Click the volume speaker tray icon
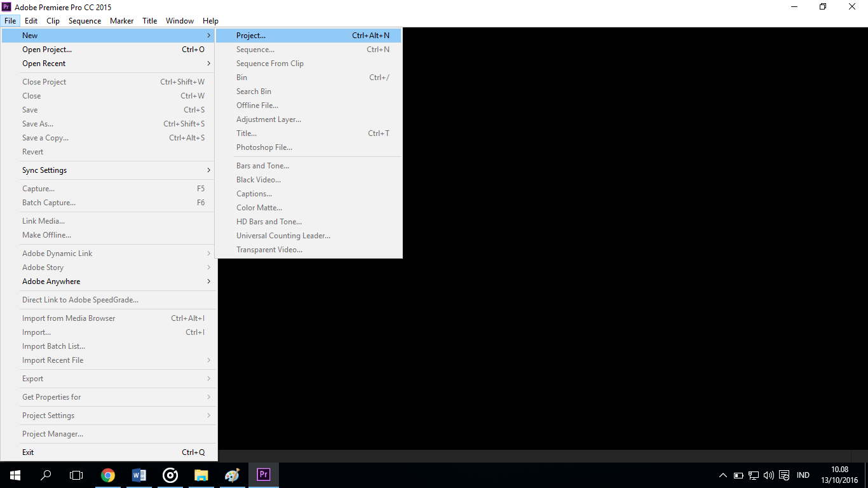This screenshot has width=868, height=488. click(769, 475)
